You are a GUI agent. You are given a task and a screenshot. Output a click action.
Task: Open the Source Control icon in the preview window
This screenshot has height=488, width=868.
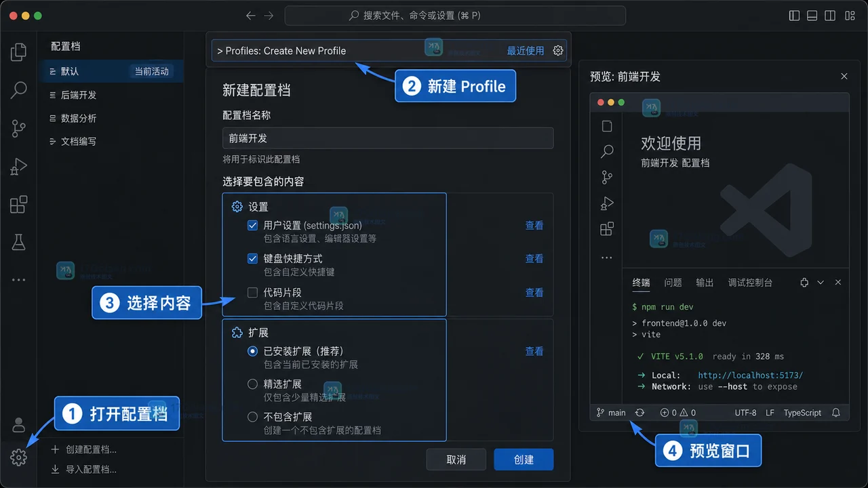click(607, 178)
